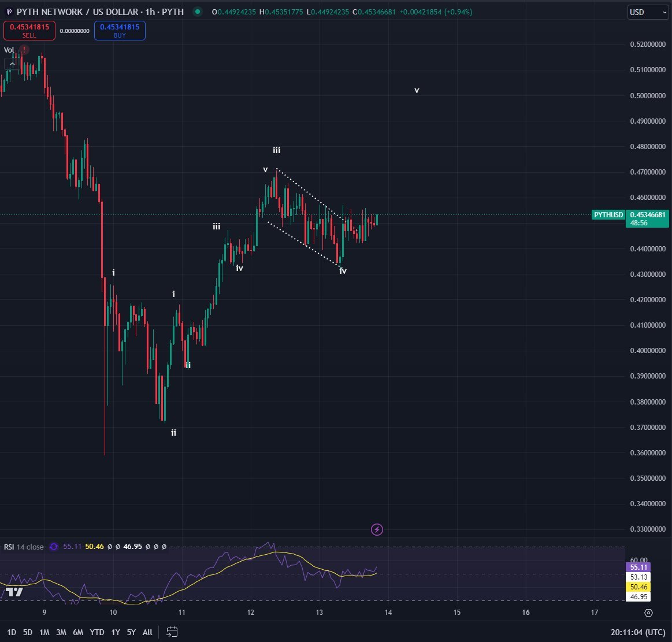
Task: Select the 3M time range
Action: coord(61,632)
